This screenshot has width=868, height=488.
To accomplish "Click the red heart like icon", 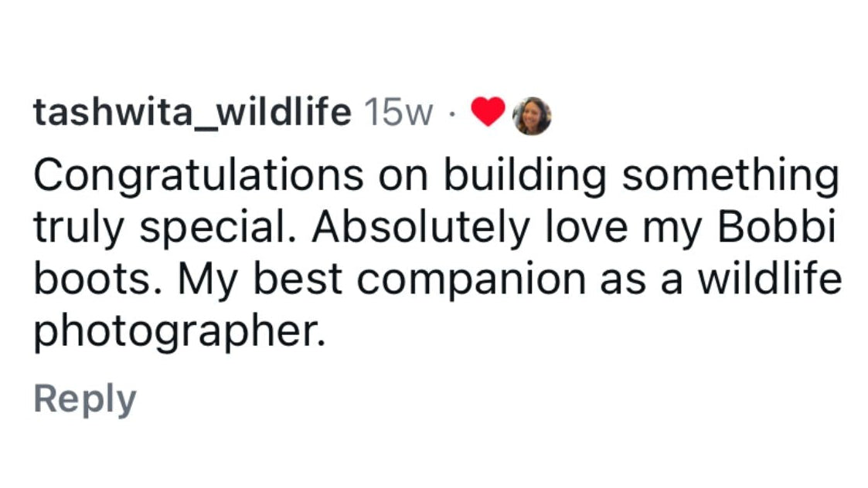I will (488, 111).
